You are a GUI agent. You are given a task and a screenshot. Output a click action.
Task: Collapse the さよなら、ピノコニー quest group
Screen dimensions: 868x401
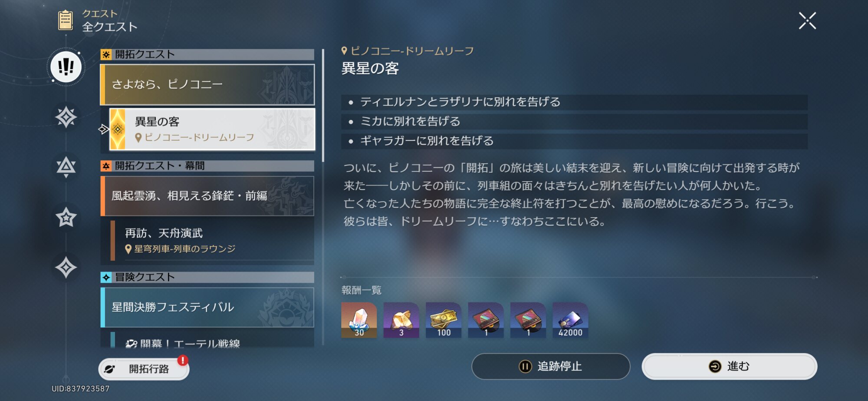tap(207, 85)
